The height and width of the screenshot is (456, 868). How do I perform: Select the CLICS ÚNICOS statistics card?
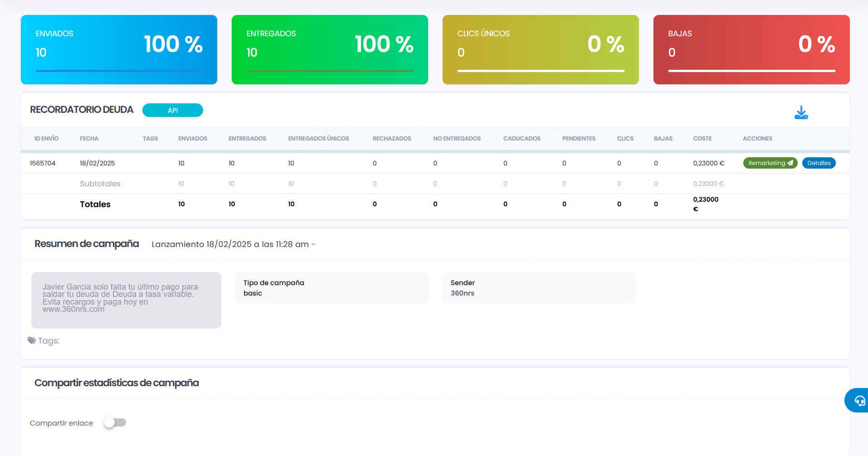tap(541, 49)
